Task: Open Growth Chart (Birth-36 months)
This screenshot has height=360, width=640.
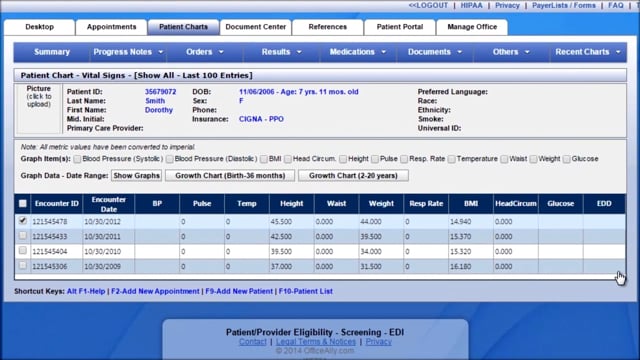Action: pos(230,176)
